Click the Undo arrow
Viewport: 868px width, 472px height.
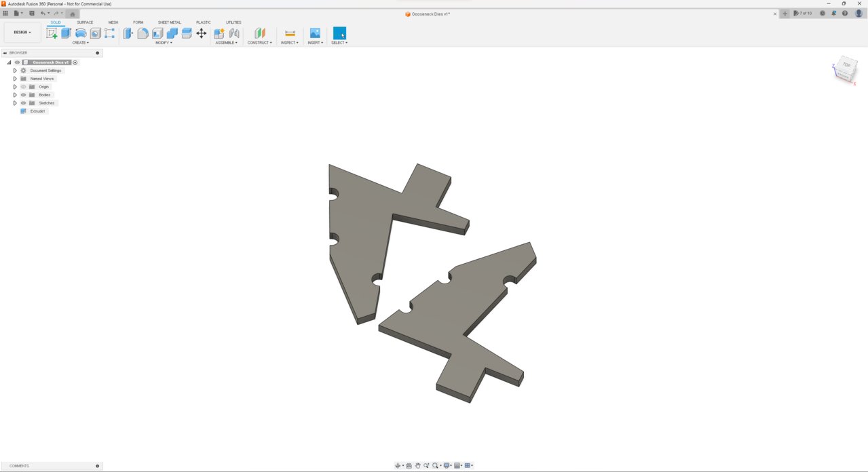coord(43,13)
